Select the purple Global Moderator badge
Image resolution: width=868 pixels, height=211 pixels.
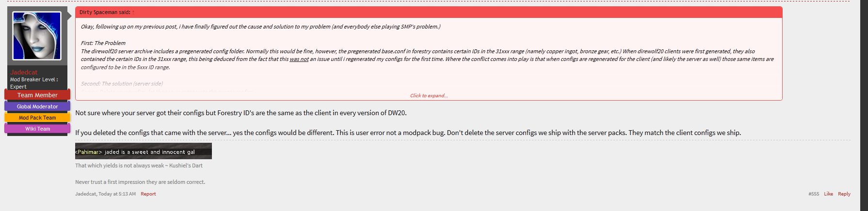(x=37, y=106)
